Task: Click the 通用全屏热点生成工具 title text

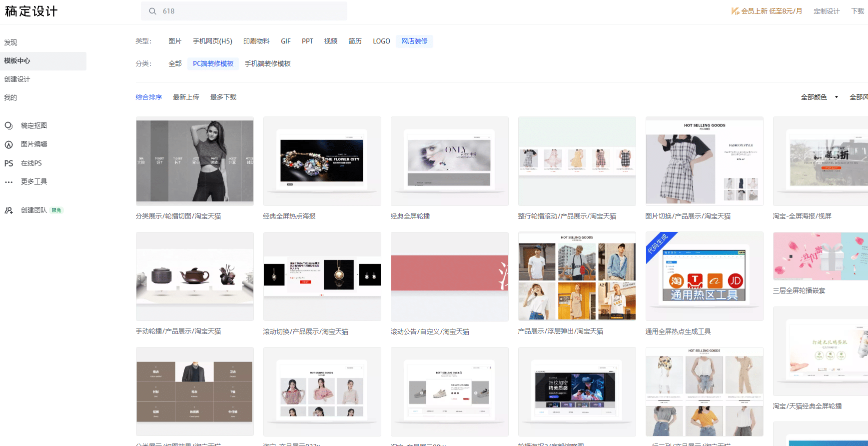Action: tap(678, 331)
